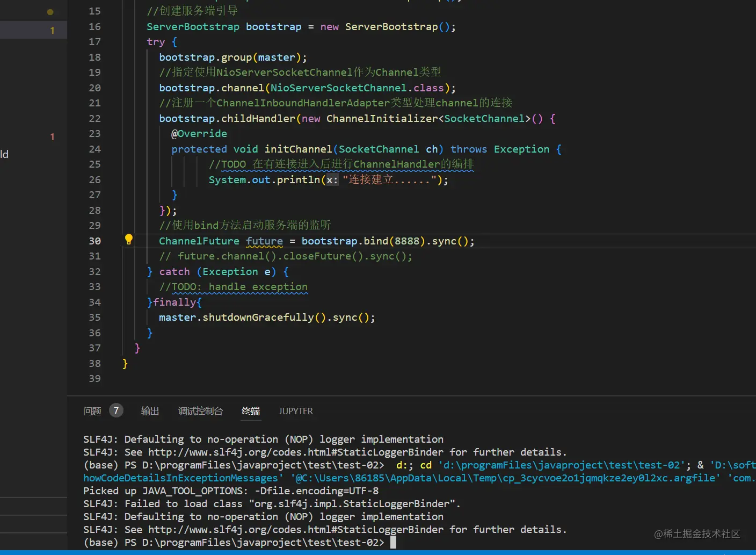Click the '//TODO: handle exception' comment
The height and width of the screenshot is (555, 756).
click(234, 286)
